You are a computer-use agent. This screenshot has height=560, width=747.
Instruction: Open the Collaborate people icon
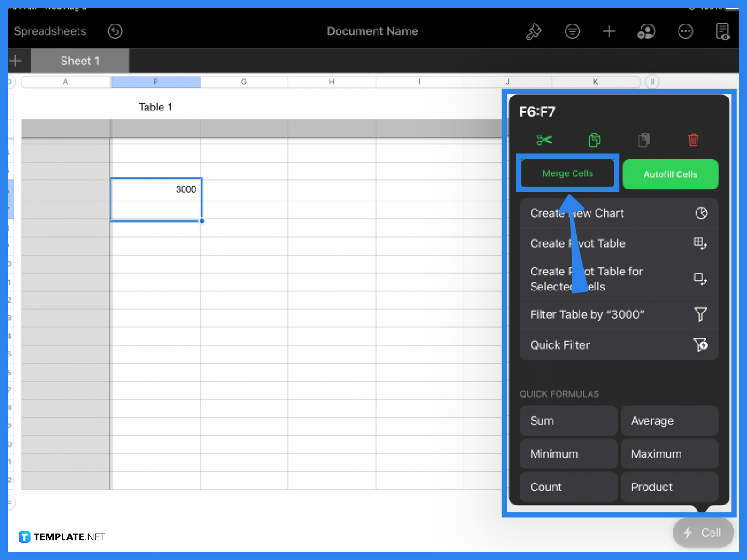[646, 32]
